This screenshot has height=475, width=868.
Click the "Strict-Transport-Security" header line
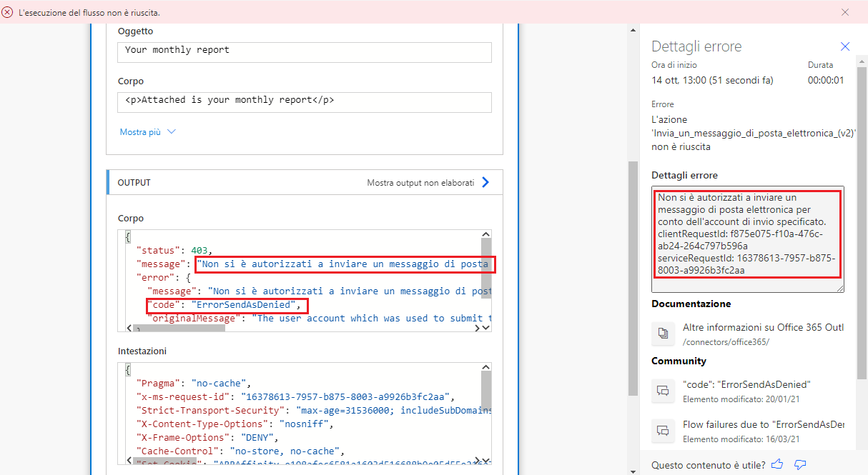pos(314,410)
